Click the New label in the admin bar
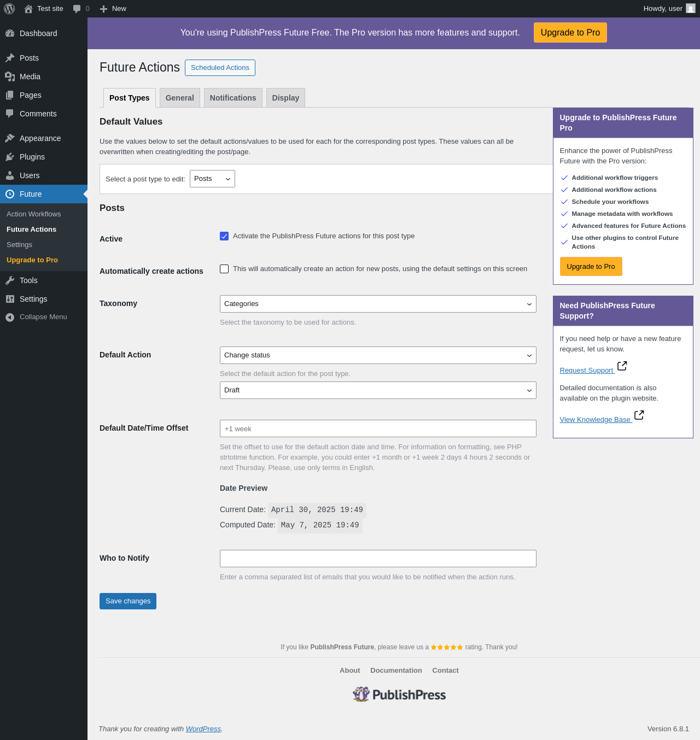 pos(119,9)
